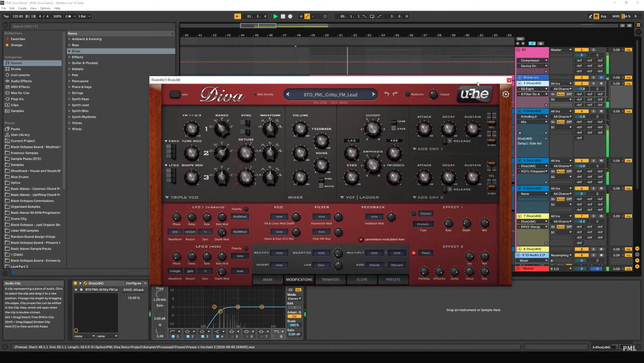This screenshot has height=363, width=644.
Task: Select the Max for Live category
Action: 20,93
